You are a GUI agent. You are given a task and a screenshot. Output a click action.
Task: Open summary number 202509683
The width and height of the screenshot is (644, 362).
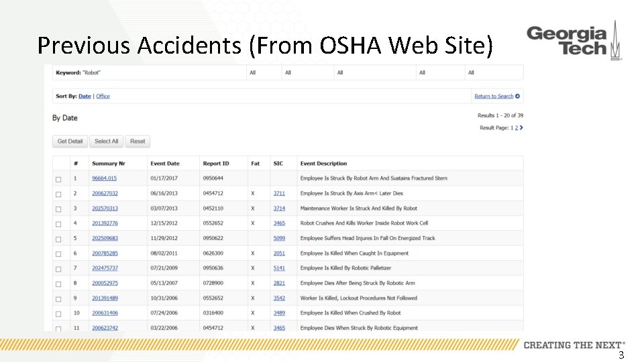click(105, 238)
